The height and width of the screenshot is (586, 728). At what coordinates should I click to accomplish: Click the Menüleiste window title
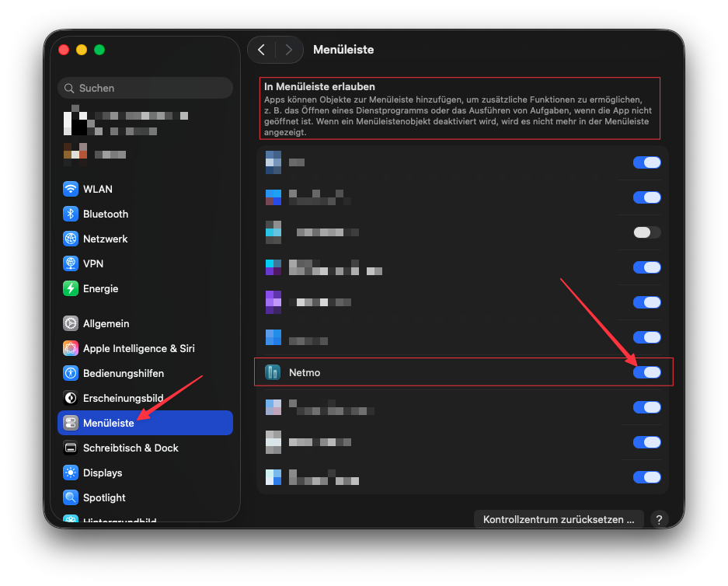coord(343,50)
